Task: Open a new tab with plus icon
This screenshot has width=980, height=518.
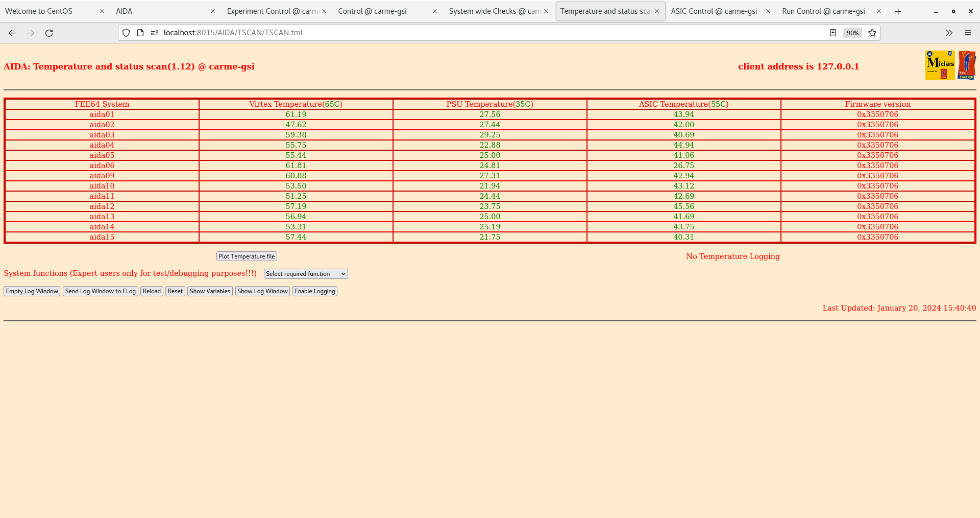Action: (898, 11)
